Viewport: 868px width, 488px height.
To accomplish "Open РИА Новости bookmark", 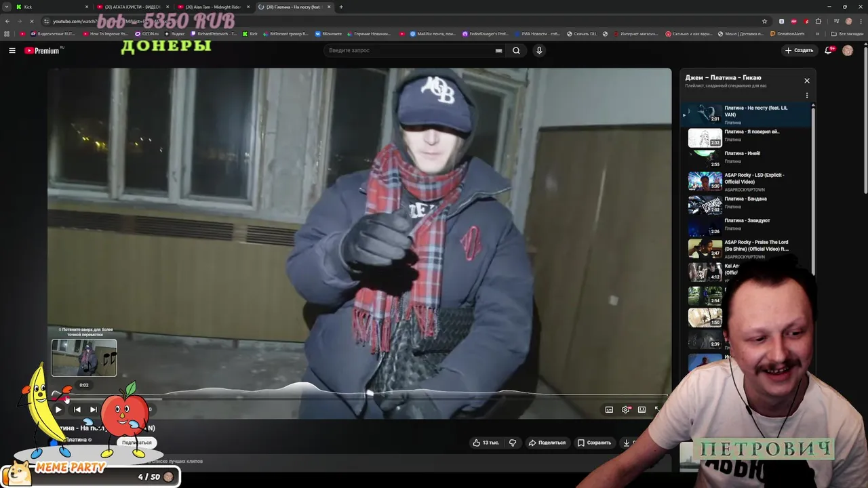I will pyautogui.click(x=538, y=34).
